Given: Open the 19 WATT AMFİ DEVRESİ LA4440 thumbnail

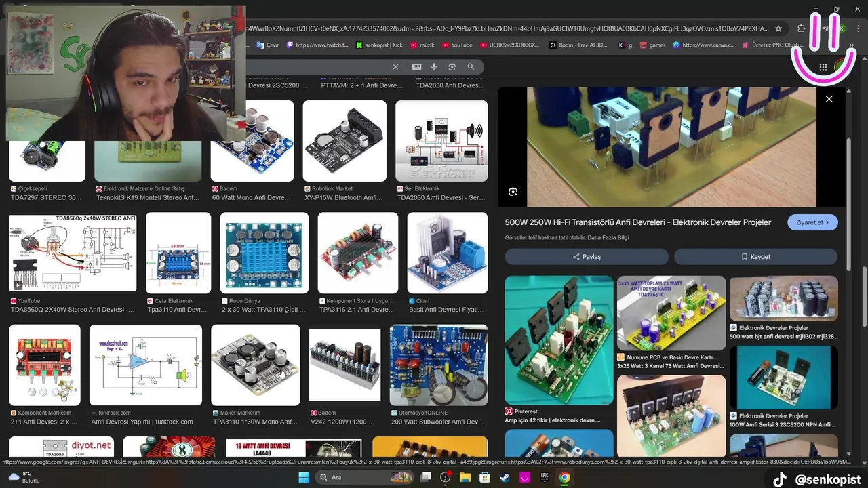Looking at the screenshot, I should tap(294, 447).
